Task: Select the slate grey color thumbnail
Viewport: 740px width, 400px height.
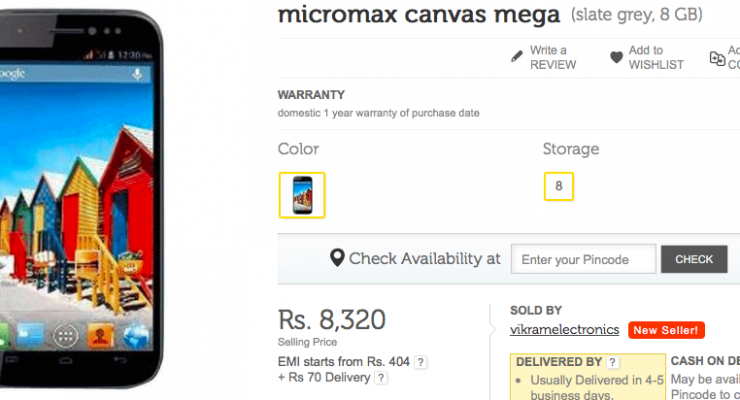Action: [301, 195]
